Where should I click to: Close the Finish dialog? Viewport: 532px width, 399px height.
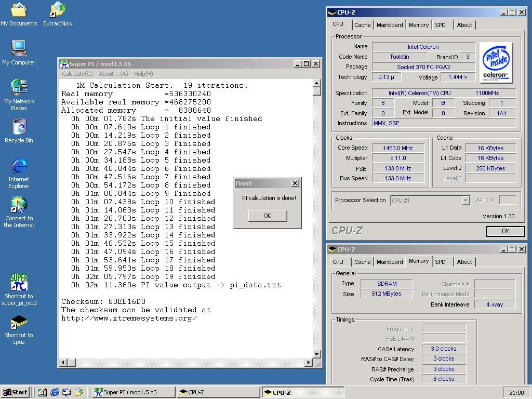coord(295,183)
